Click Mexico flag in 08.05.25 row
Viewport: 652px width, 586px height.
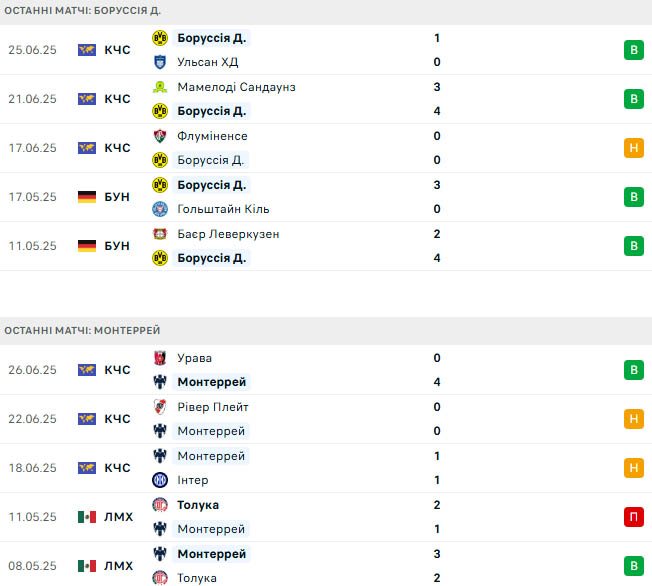pyautogui.click(x=87, y=566)
